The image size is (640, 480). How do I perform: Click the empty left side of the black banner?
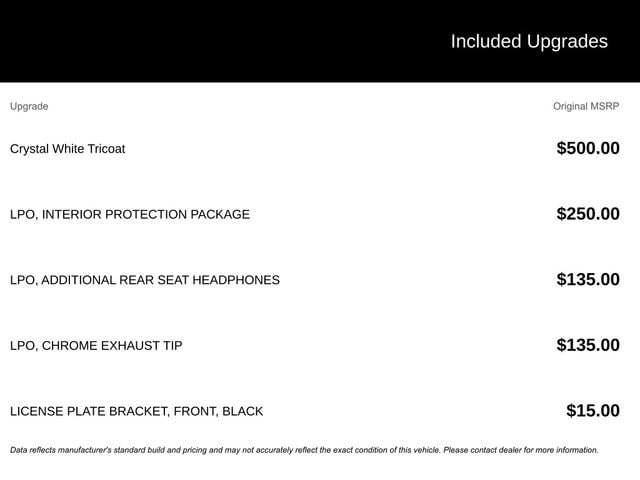click(150, 41)
